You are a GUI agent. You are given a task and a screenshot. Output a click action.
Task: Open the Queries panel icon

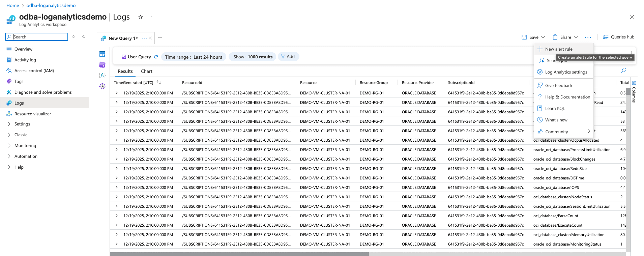tap(102, 65)
